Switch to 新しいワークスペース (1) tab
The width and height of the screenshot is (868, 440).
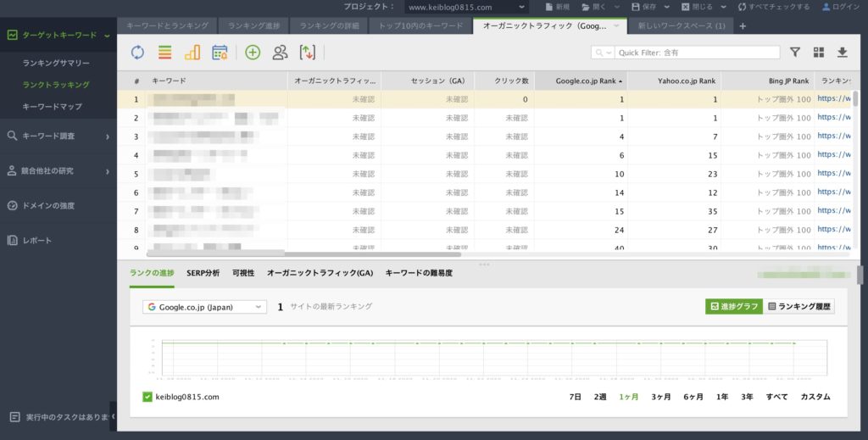tap(682, 25)
